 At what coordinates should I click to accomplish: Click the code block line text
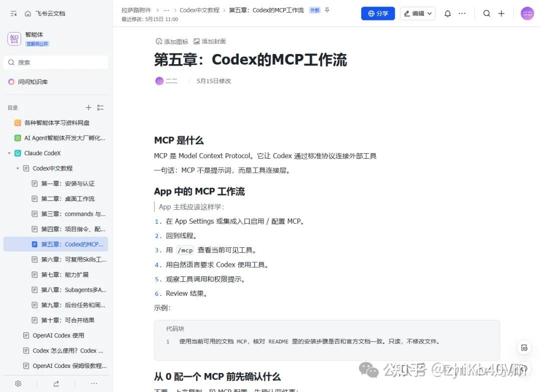click(310, 341)
